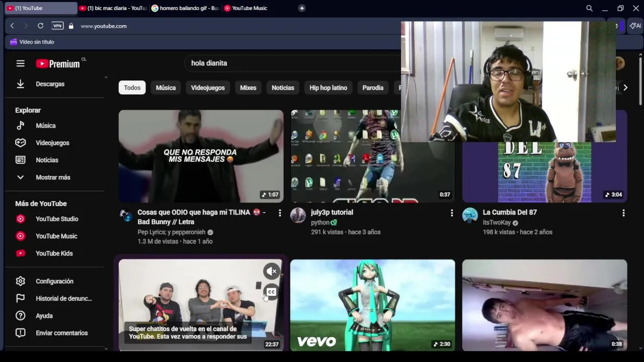Click the sidebar scroll-up arrow
The image size is (644, 362).
point(106,77)
